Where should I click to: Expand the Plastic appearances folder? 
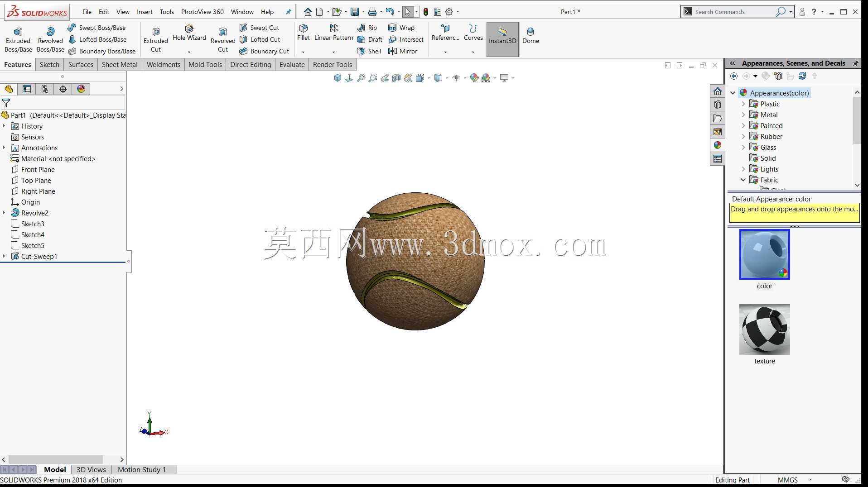[743, 104]
